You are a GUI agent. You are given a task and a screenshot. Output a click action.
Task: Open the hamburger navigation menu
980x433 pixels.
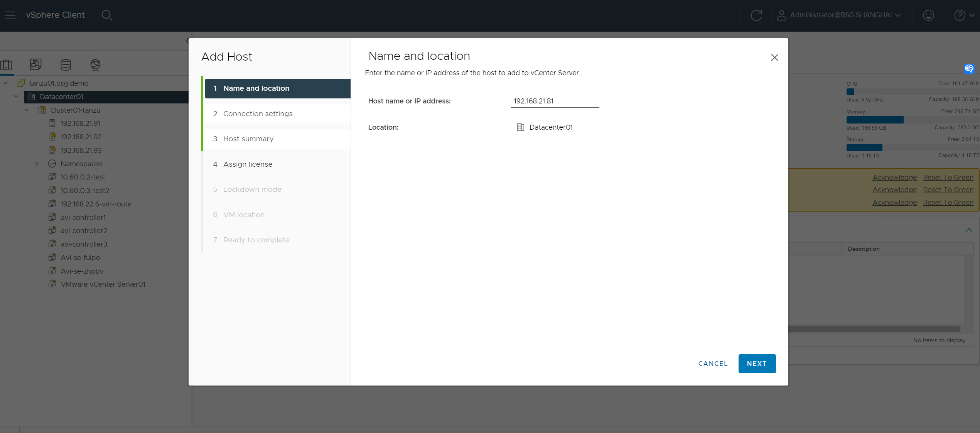[x=10, y=15]
